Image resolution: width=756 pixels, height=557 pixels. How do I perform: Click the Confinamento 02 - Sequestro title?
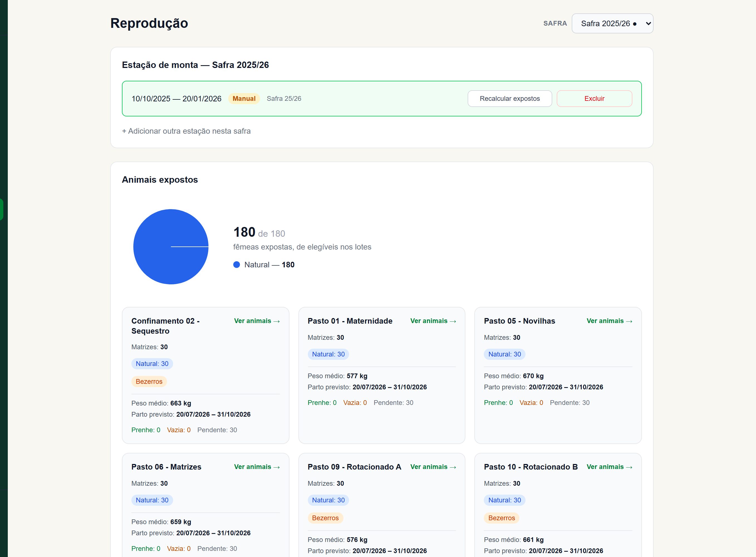coord(165,326)
